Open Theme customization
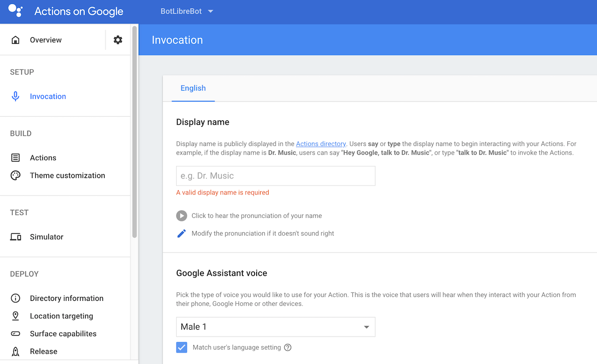 68,176
